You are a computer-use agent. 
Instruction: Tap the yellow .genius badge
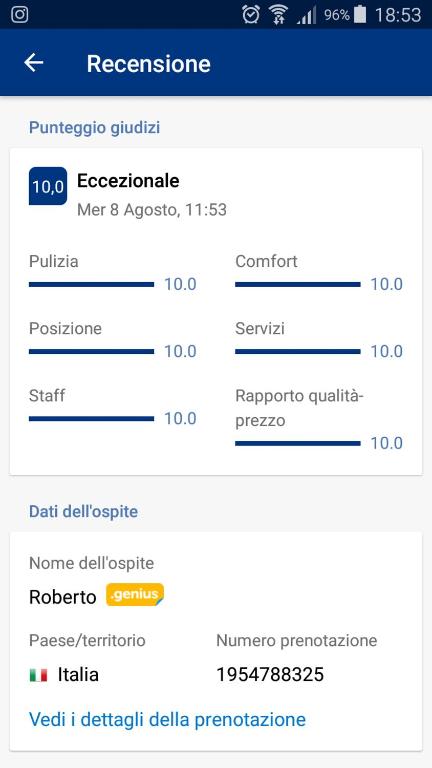coord(135,595)
